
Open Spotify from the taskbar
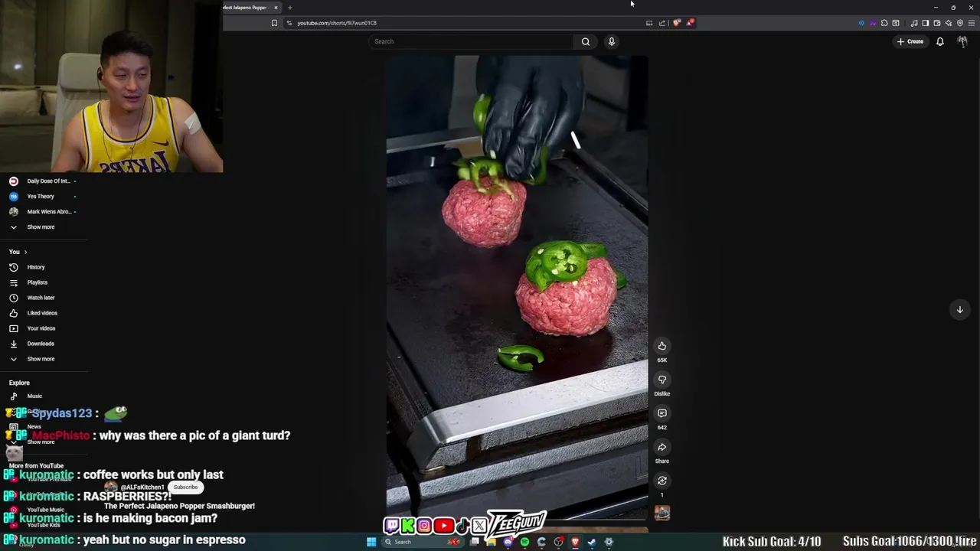click(524, 542)
